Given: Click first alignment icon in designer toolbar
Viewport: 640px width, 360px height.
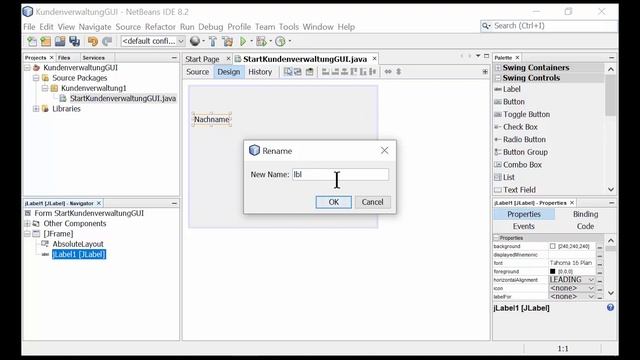Looking at the screenshot, I should point(325,72).
